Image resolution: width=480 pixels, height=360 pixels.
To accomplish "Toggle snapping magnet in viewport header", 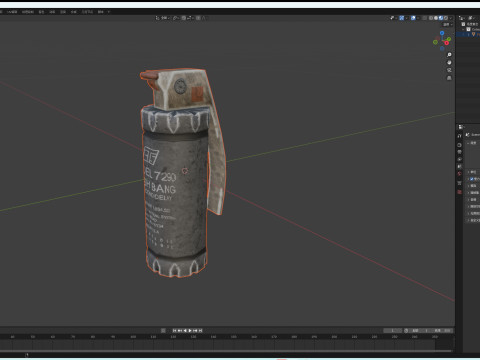I will tap(184, 18).
